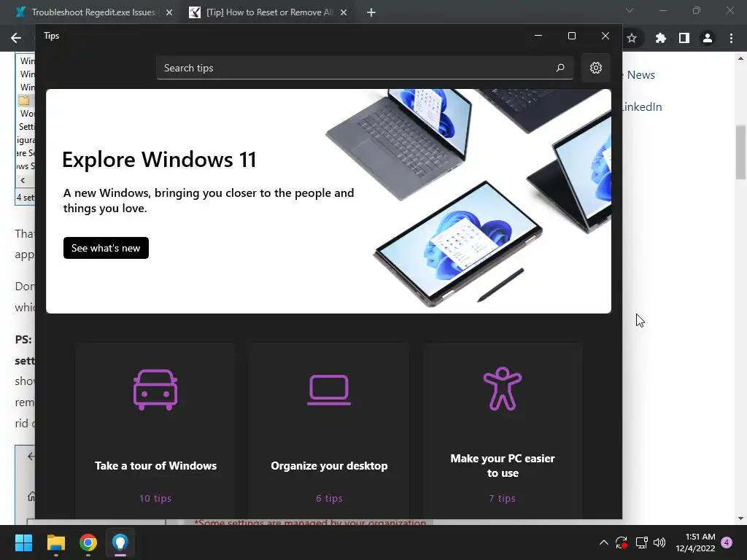Click the Search tips input field
Viewport: 747px width, 560px height.
[365, 68]
